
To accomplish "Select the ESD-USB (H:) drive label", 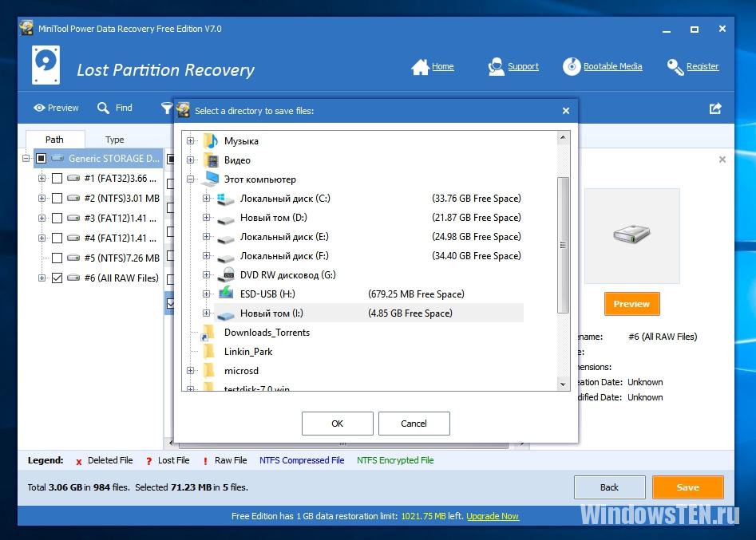I will click(x=267, y=294).
